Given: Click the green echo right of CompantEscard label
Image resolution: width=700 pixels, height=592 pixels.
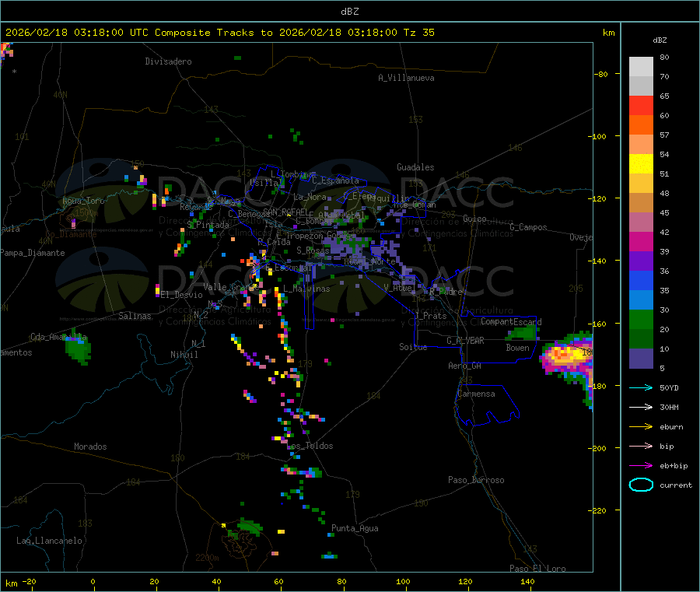Looking at the screenshot, I should (x=523, y=333).
